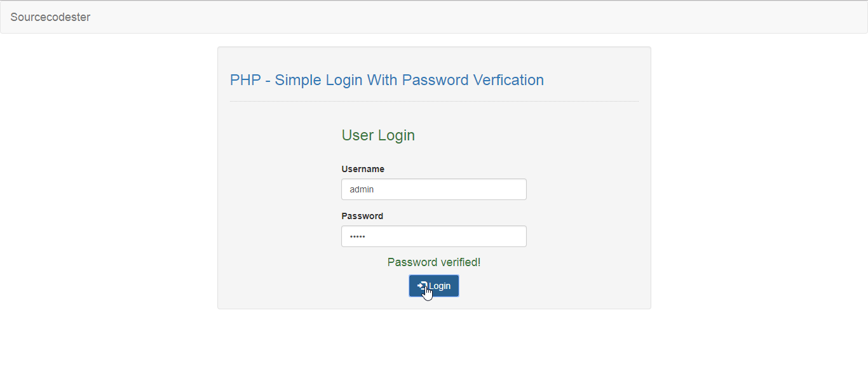
Task: Click the "Login" text on the button
Action: pos(440,286)
